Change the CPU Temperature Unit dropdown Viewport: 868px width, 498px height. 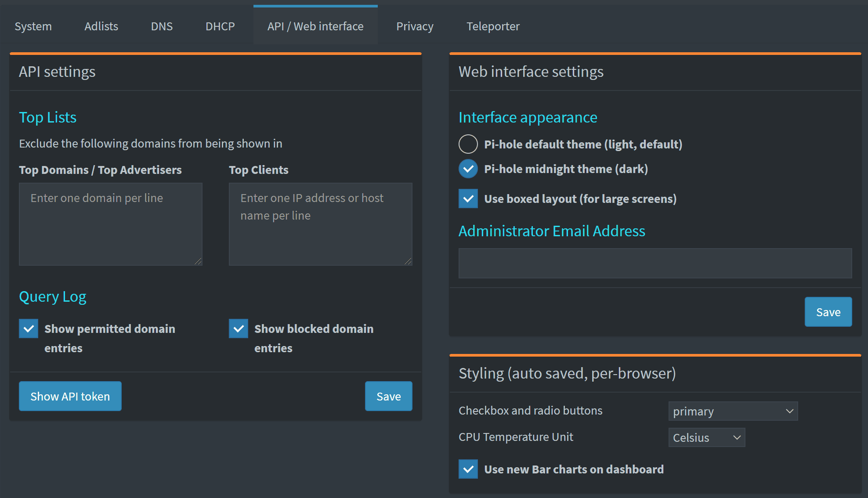(x=706, y=437)
